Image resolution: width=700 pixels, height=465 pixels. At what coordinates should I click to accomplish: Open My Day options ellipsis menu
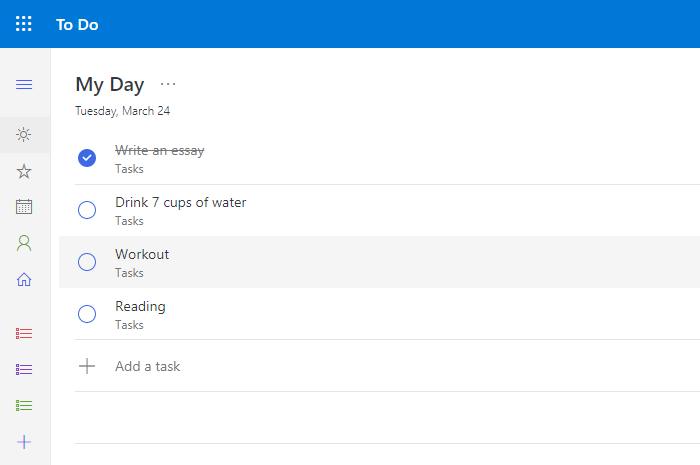pyautogui.click(x=168, y=85)
